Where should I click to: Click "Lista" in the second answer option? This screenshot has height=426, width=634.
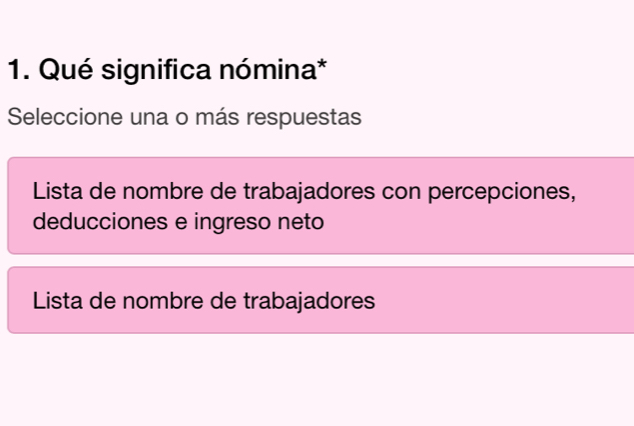(x=56, y=299)
